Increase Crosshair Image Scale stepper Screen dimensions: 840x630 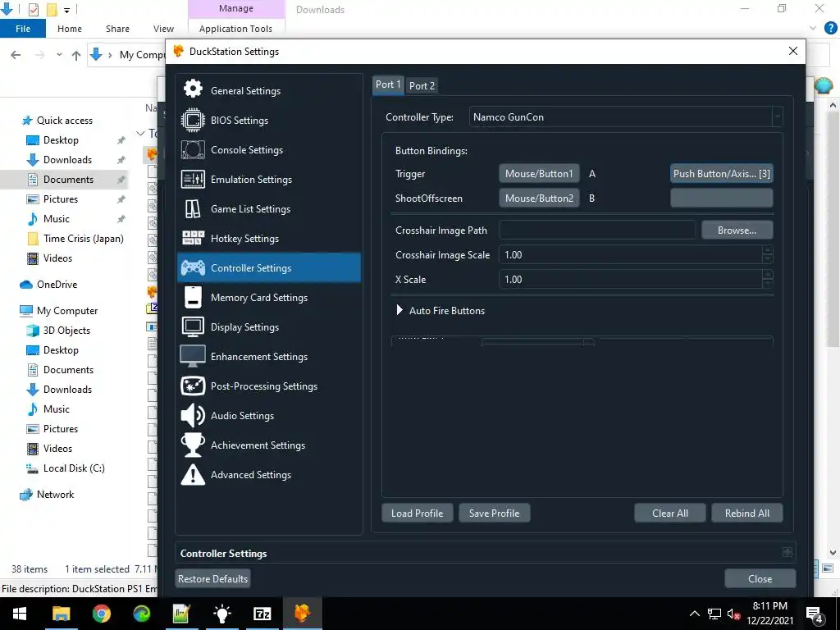pyautogui.click(x=768, y=249)
